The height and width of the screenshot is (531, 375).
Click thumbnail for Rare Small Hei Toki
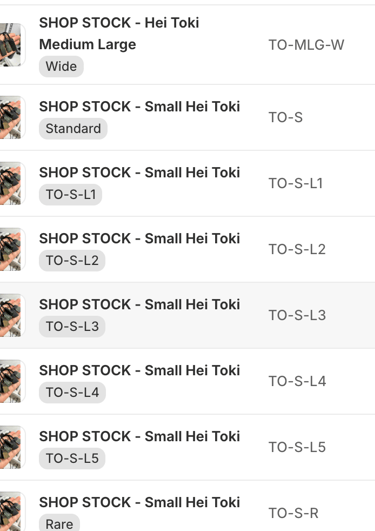pos(12,511)
